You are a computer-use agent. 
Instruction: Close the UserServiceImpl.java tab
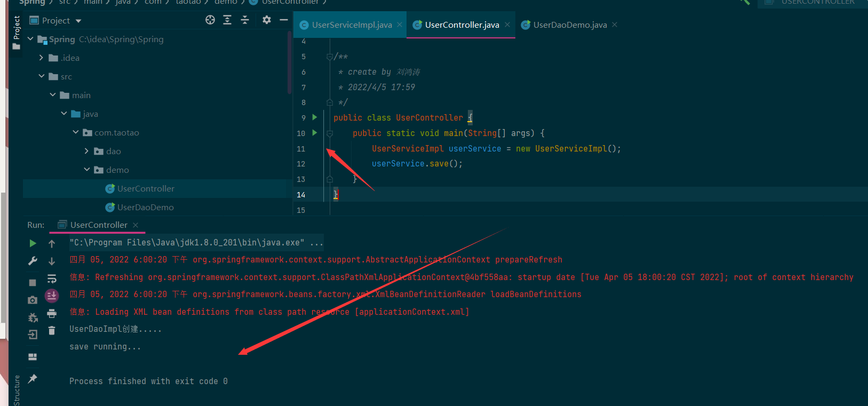[x=400, y=25]
